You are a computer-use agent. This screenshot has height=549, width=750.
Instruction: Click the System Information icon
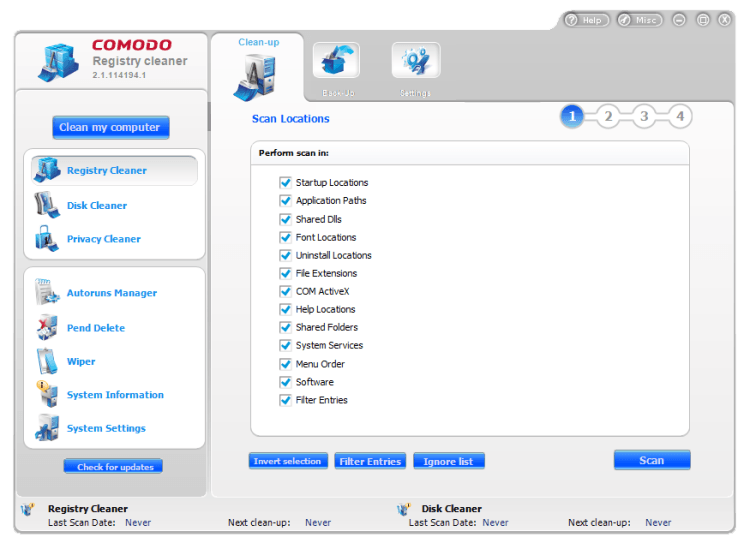pos(47,394)
